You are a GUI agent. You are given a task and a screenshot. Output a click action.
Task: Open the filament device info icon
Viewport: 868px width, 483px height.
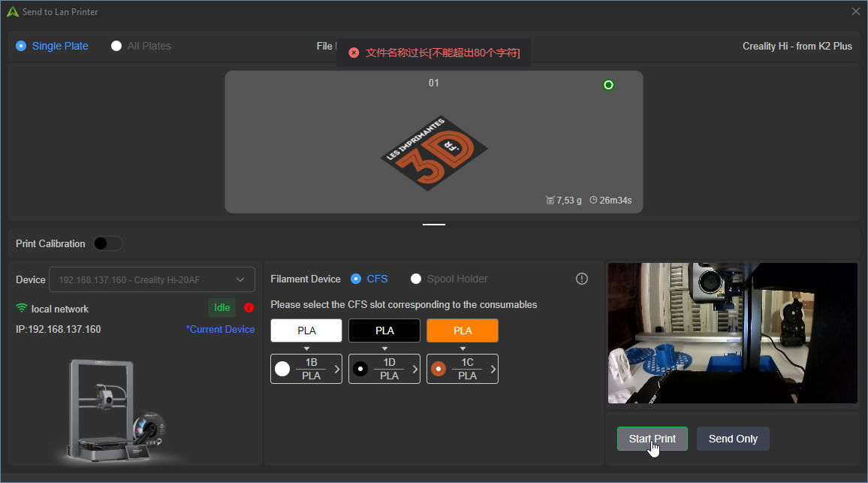pyautogui.click(x=581, y=279)
